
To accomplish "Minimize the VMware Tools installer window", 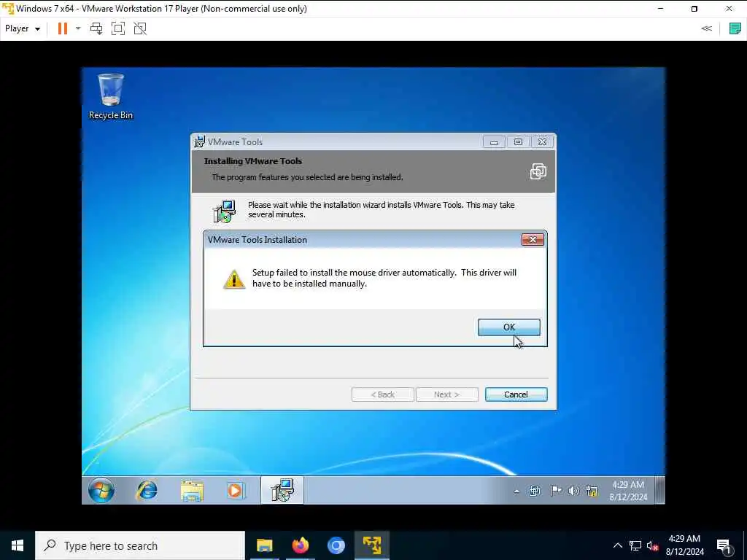I will (x=494, y=142).
